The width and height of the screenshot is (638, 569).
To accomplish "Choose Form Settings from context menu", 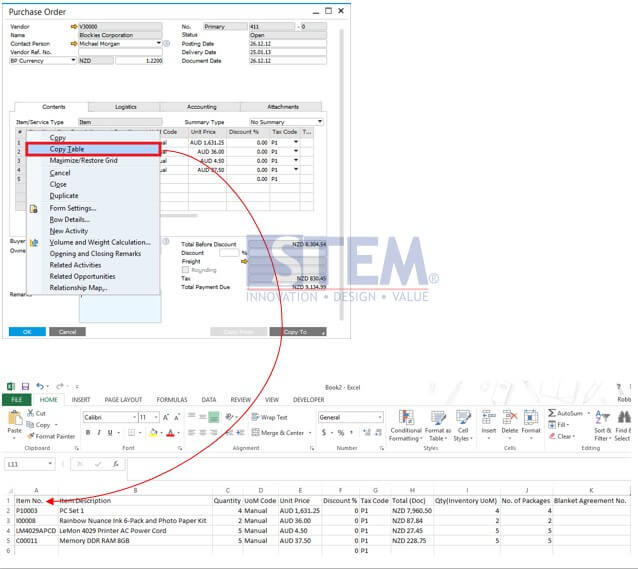I will (x=73, y=208).
